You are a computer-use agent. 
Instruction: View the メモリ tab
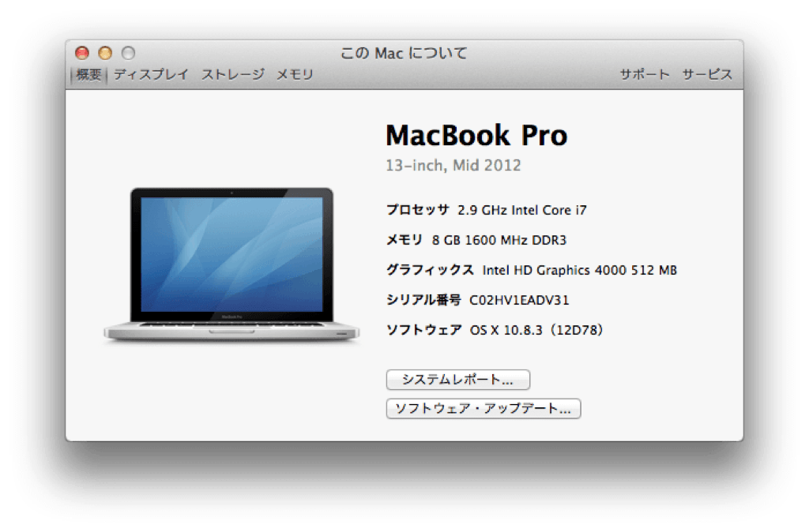(294, 74)
